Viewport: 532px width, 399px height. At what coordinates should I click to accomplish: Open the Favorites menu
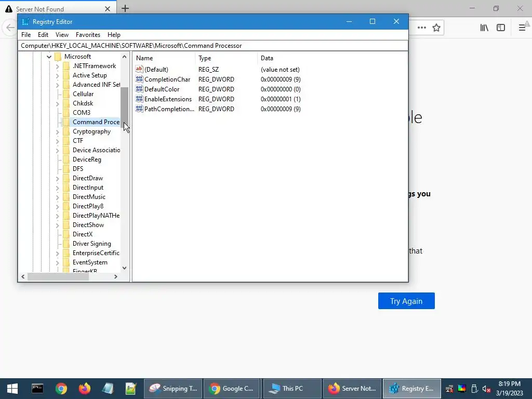(x=88, y=35)
